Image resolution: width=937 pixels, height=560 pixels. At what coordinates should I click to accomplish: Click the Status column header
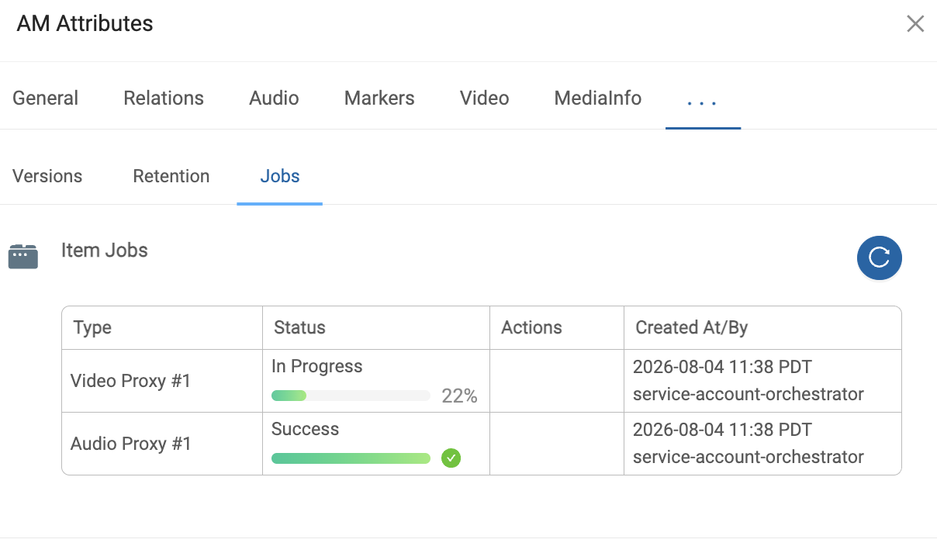[x=376, y=327]
